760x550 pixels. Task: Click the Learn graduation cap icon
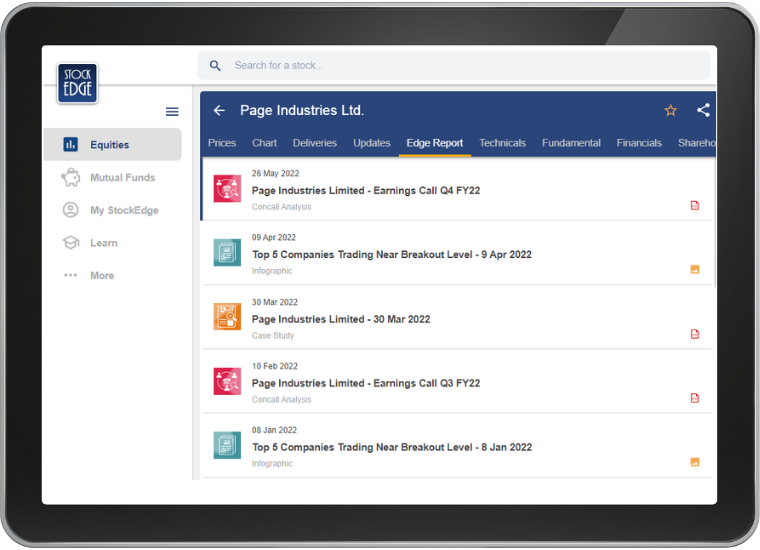(71, 242)
